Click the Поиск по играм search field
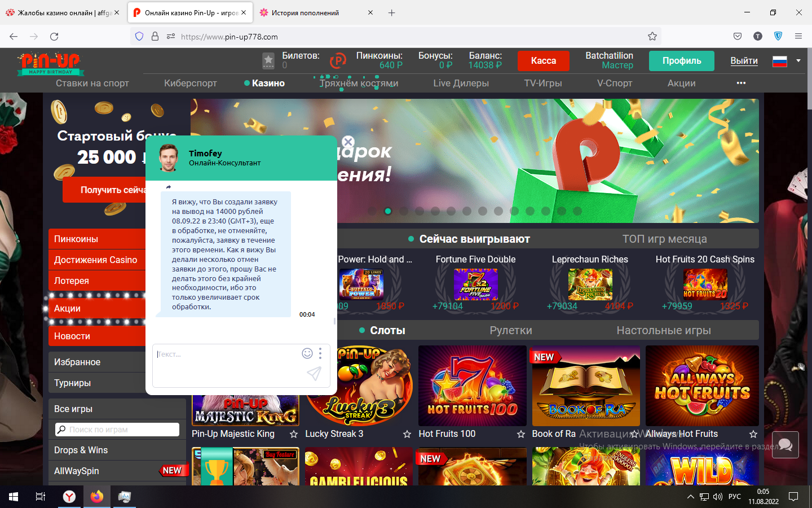 (117, 430)
